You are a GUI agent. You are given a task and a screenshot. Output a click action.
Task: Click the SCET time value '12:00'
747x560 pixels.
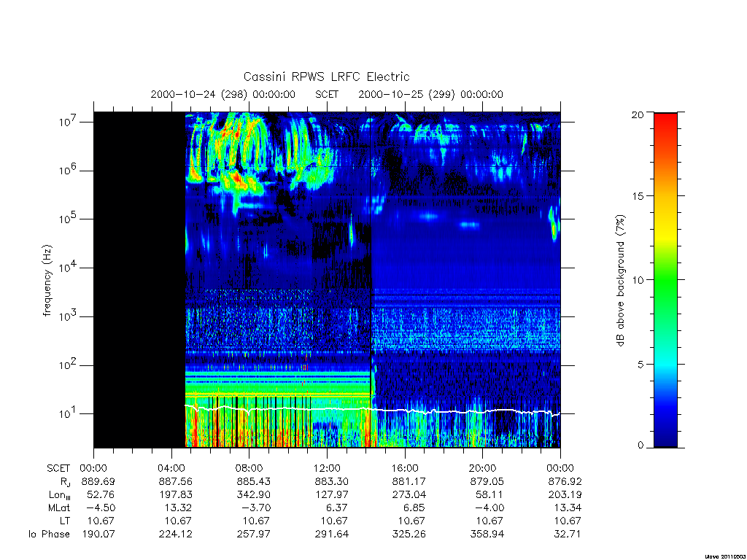pos(328,468)
